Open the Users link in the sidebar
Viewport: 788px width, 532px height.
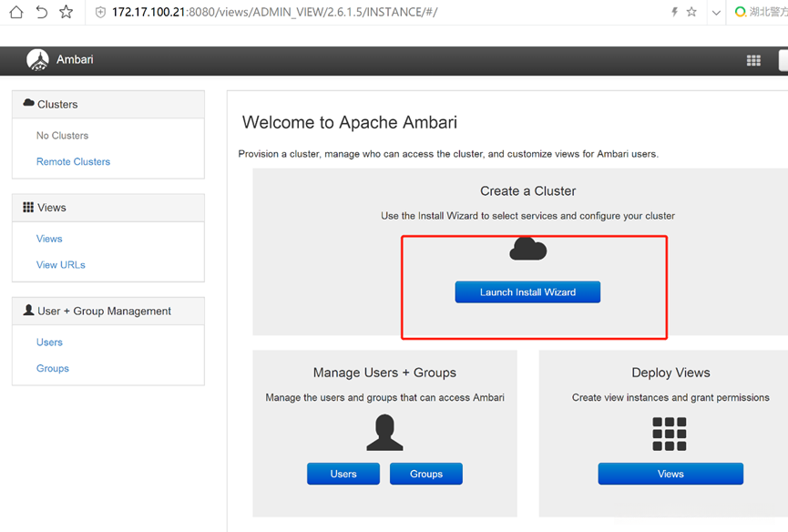(49, 343)
